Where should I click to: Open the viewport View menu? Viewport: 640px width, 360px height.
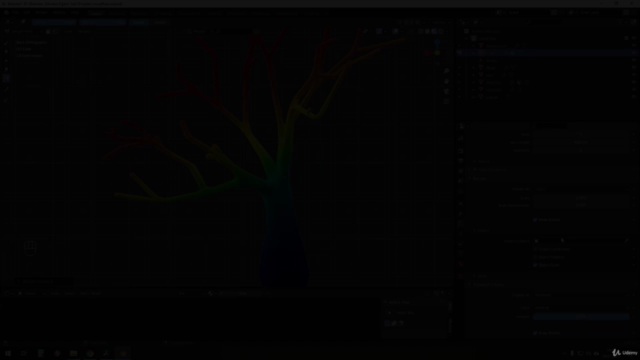(67, 31)
